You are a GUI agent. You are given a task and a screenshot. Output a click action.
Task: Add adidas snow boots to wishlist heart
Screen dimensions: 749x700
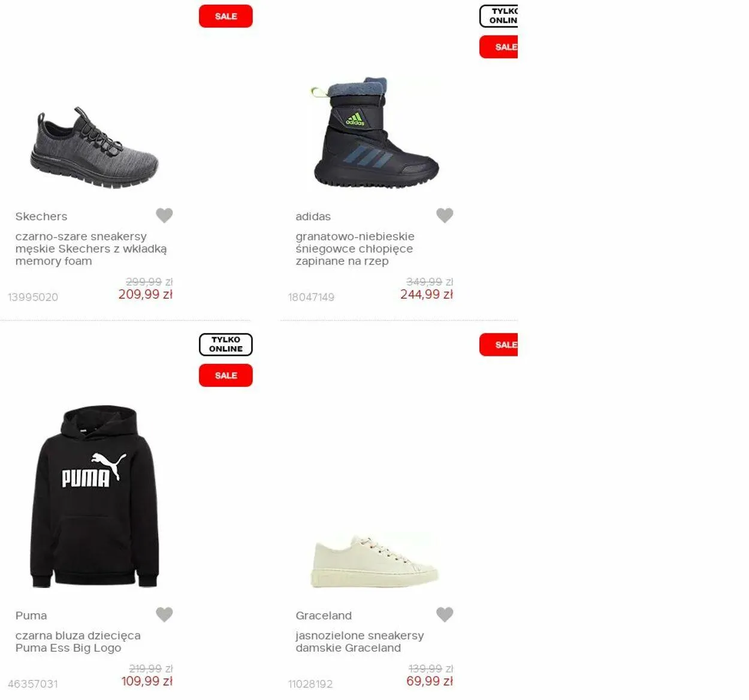(445, 215)
